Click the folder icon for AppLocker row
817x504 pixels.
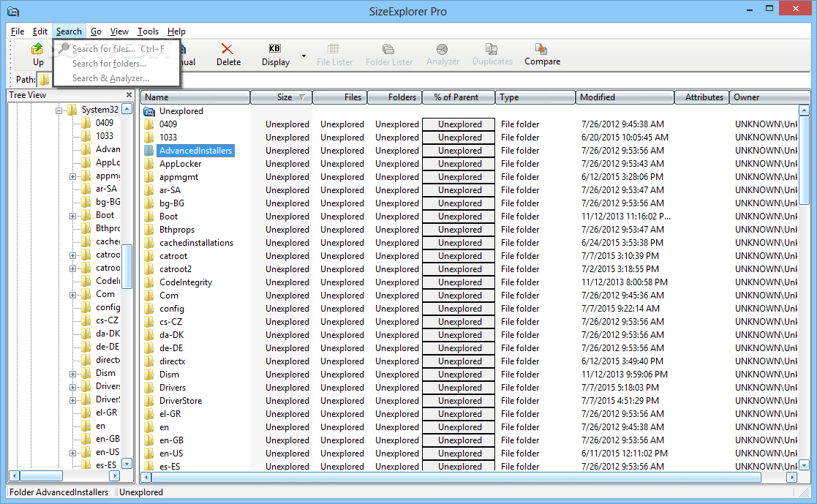click(x=149, y=164)
